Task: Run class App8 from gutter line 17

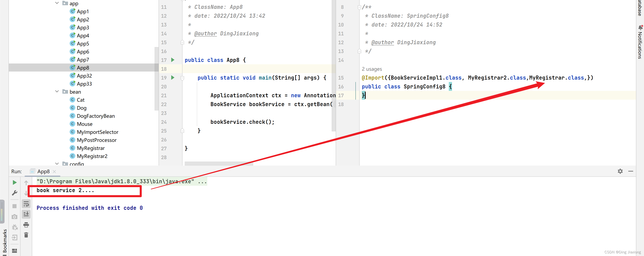Action: point(172,60)
